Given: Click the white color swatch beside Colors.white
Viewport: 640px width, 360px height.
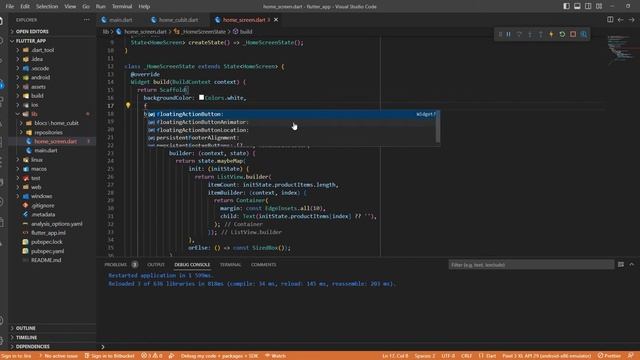Looking at the screenshot, I should (201, 98).
